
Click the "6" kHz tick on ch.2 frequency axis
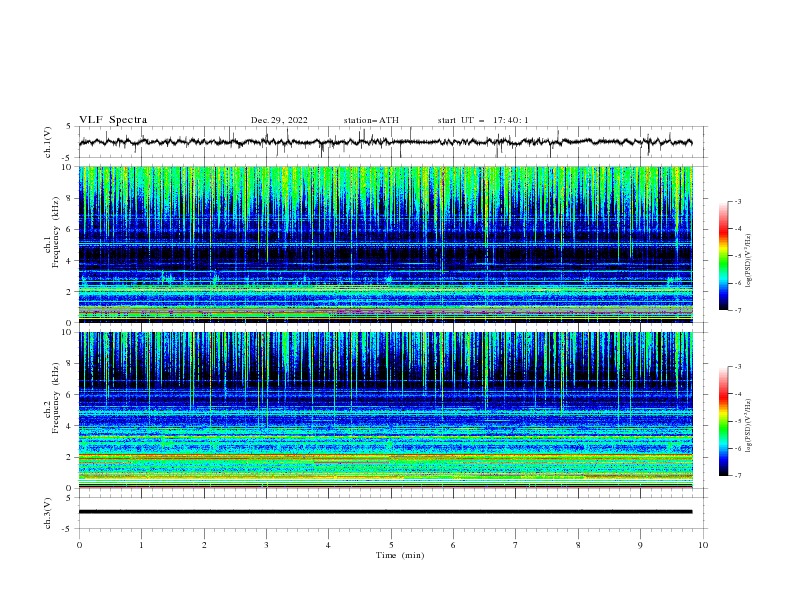coord(70,395)
